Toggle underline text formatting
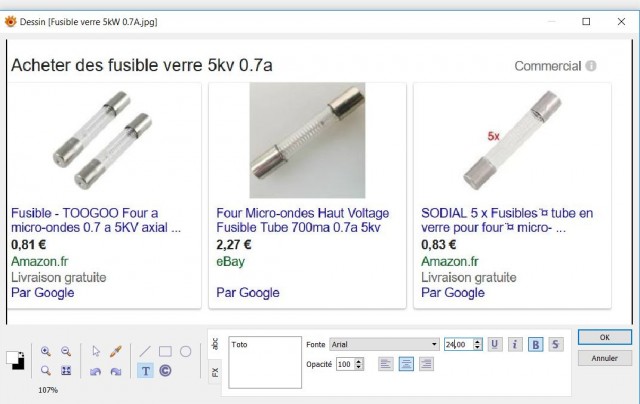The image size is (640, 404). (495, 345)
